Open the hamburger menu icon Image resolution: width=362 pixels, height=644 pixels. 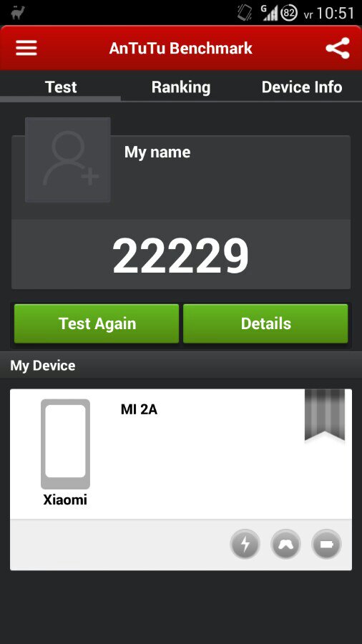tap(26, 48)
